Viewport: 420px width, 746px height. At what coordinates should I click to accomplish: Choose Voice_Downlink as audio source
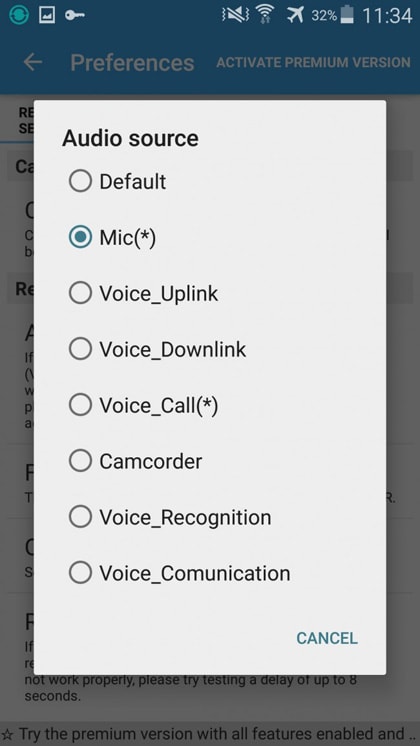(x=210, y=349)
